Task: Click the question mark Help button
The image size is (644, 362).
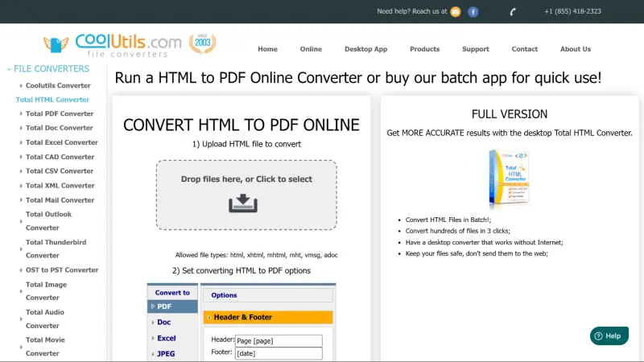Action: coord(609,335)
